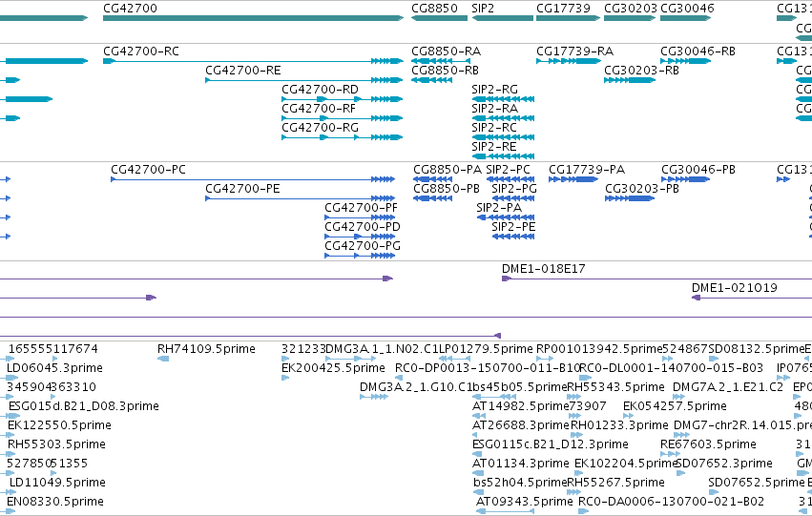This screenshot has width=812, height=516.
Task: Select EST AT01134.3prime
Action: click(x=478, y=473)
